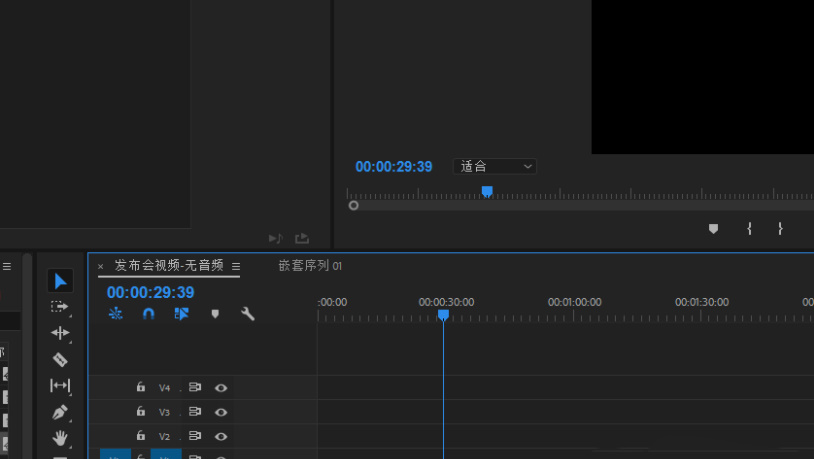Viewport: 814px width, 459px height.
Task: Add marker in the timeline panel
Action: 215,314
